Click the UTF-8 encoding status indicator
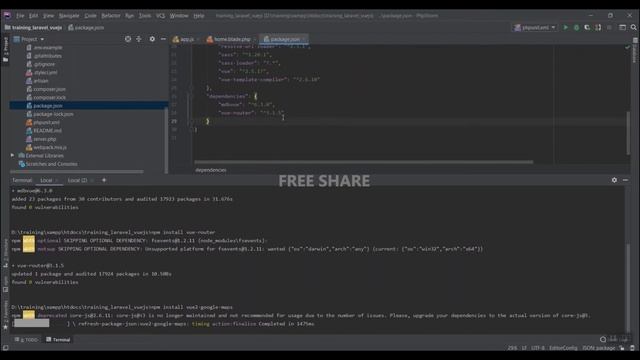This screenshot has width=640, height=360. pos(538,348)
